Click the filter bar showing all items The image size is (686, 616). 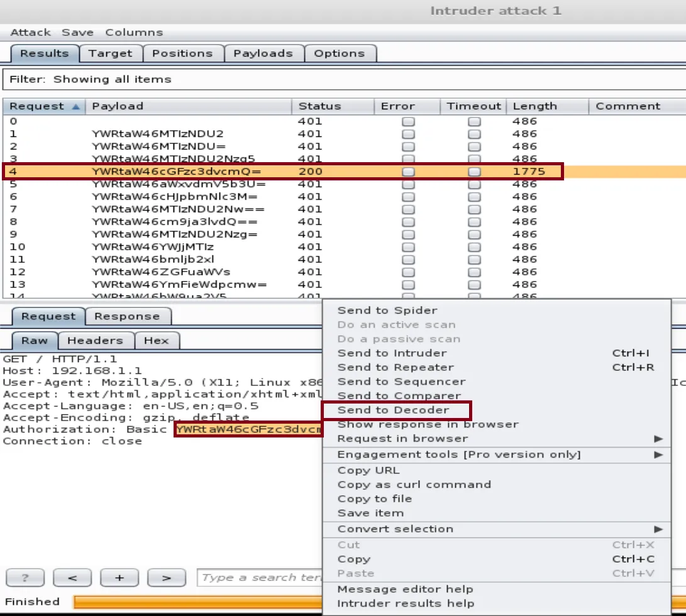(344, 79)
